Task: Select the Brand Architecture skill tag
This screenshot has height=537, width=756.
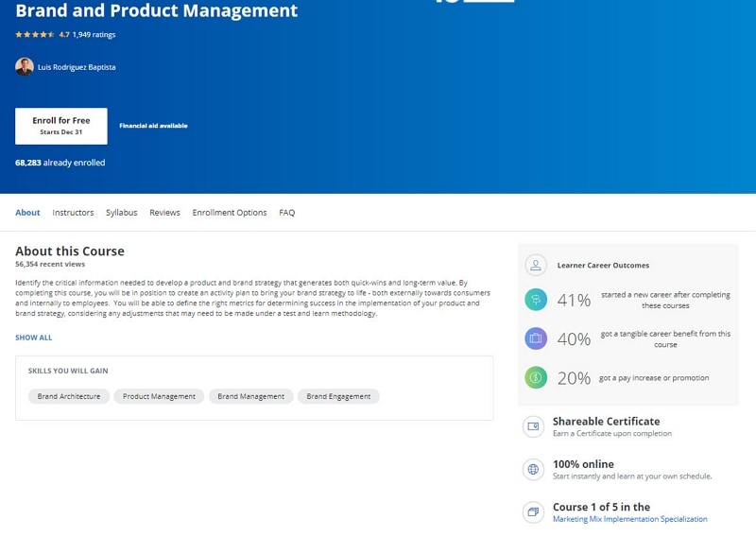Action: (x=69, y=396)
